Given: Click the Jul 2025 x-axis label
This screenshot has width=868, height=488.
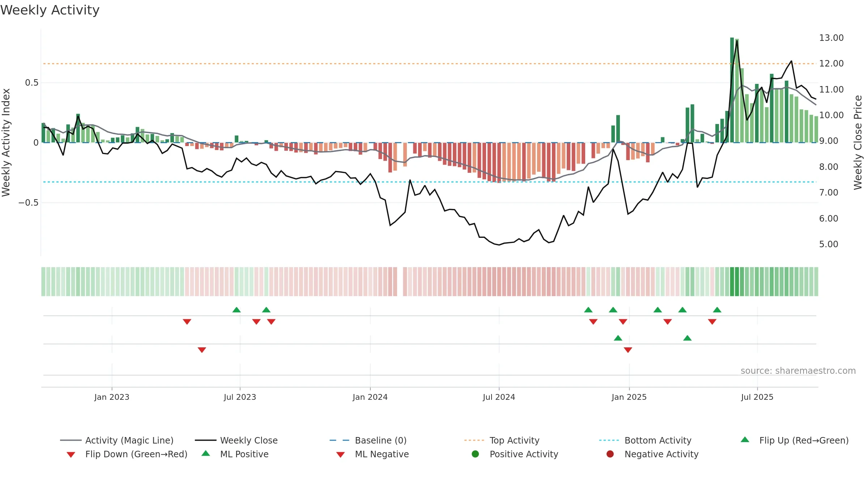Looking at the screenshot, I should 757,397.
